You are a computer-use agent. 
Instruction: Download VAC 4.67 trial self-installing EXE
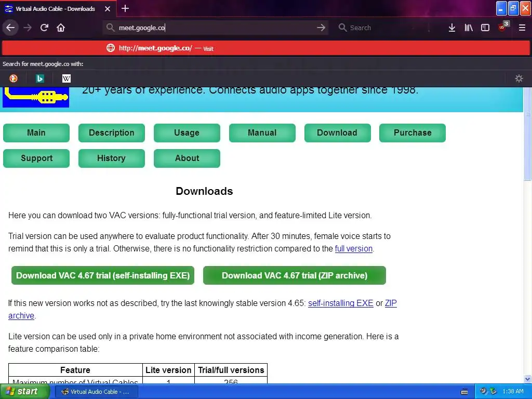pyautogui.click(x=103, y=275)
